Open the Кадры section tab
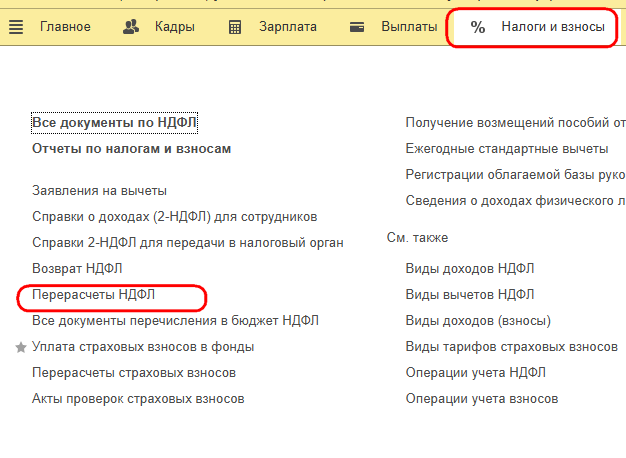The image size is (626, 458). click(x=175, y=27)
